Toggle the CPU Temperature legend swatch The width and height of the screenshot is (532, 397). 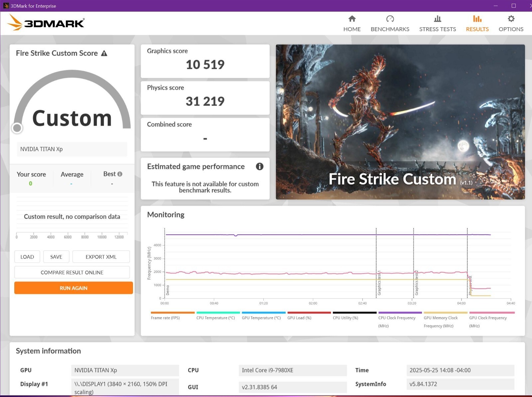[x=218, y=313]
